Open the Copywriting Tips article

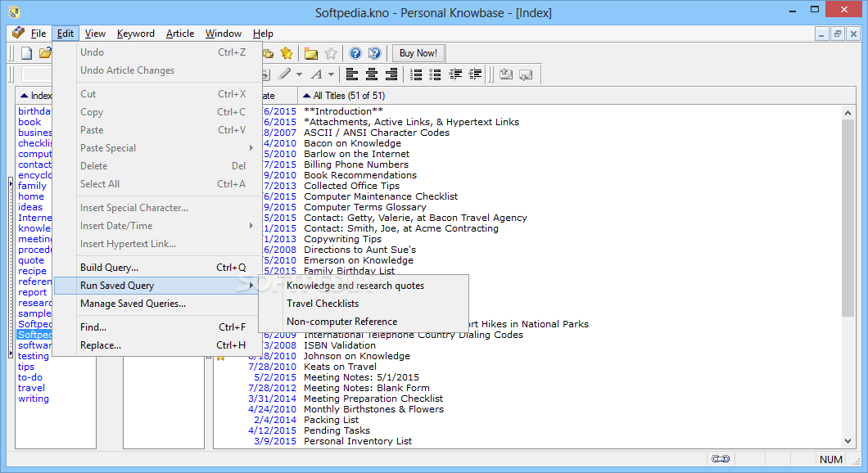(342, 239)
